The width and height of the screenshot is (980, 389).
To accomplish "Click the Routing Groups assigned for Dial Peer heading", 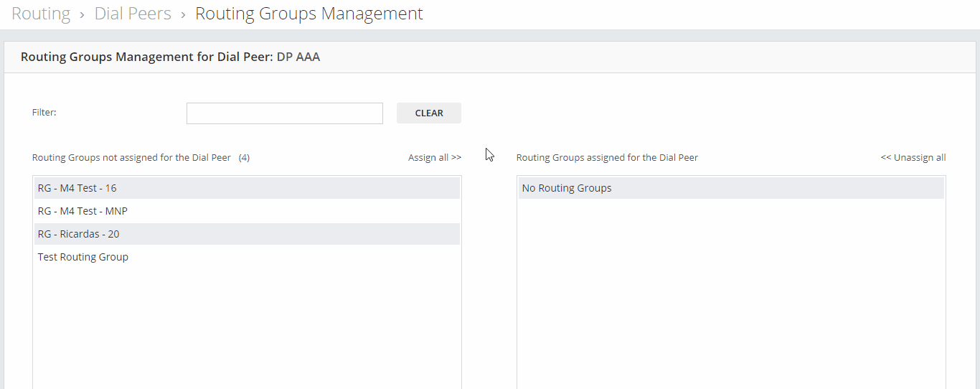I will (607, 158).
